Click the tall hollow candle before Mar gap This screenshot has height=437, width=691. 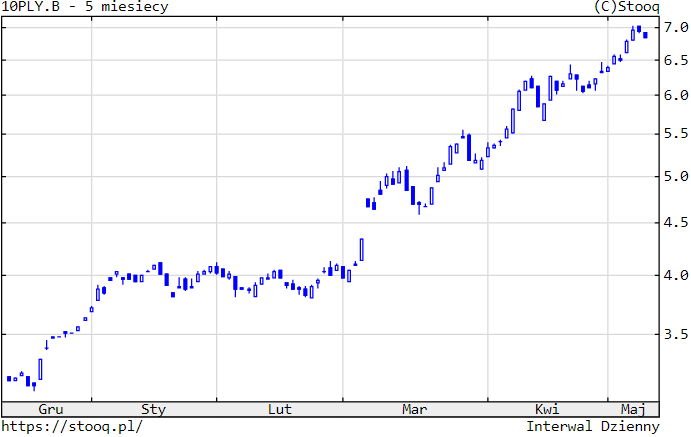361,249
